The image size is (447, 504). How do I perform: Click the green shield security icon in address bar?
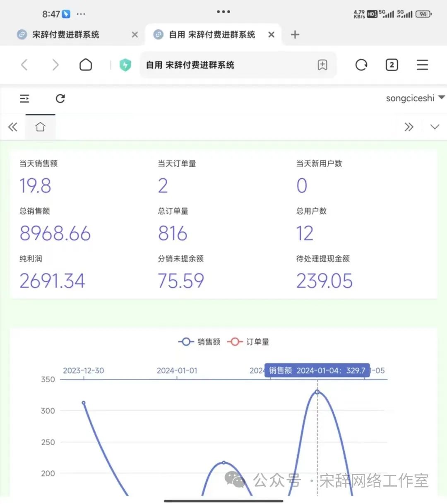tap(125, 65)
